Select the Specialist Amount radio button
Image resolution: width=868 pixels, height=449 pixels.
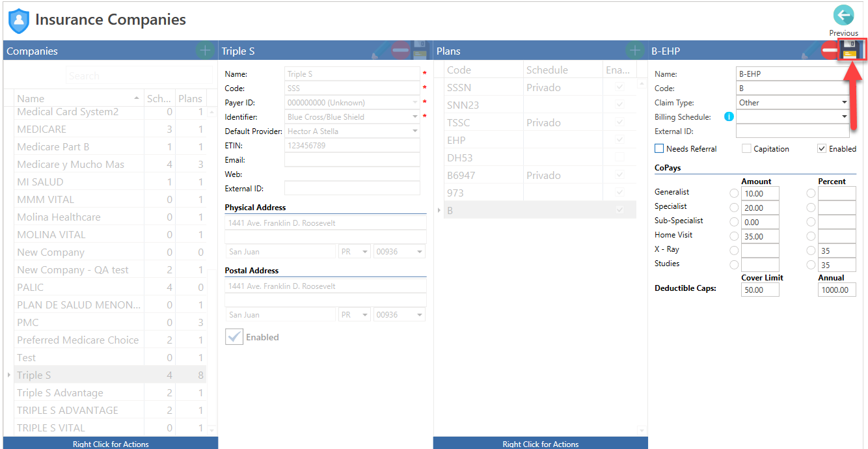point(734,208)
